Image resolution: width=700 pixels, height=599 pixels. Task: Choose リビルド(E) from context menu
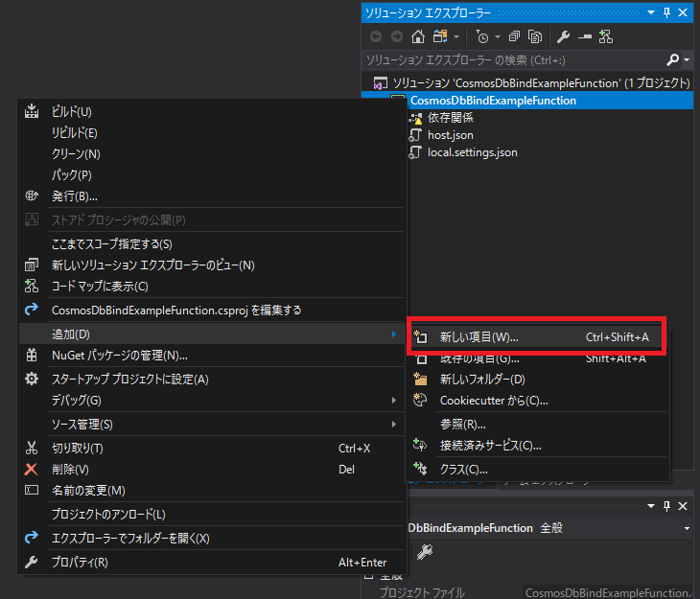[x=212, y=132]
